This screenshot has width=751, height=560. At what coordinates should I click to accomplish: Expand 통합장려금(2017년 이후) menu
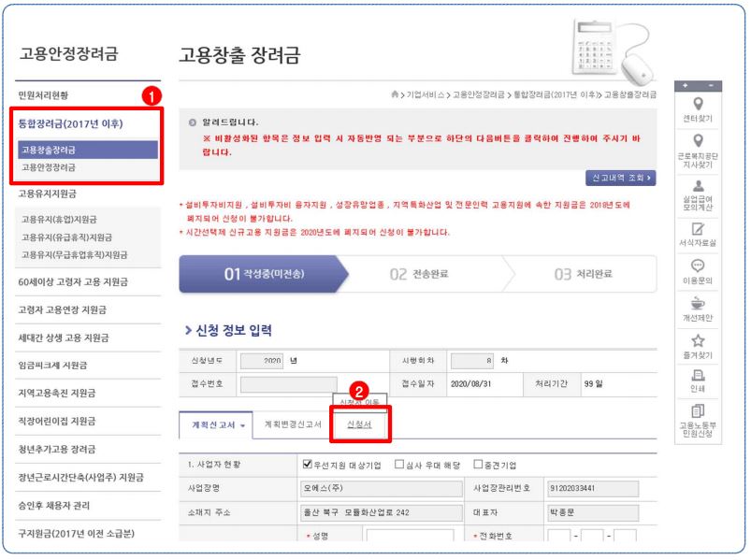click(x=70, y=124)
